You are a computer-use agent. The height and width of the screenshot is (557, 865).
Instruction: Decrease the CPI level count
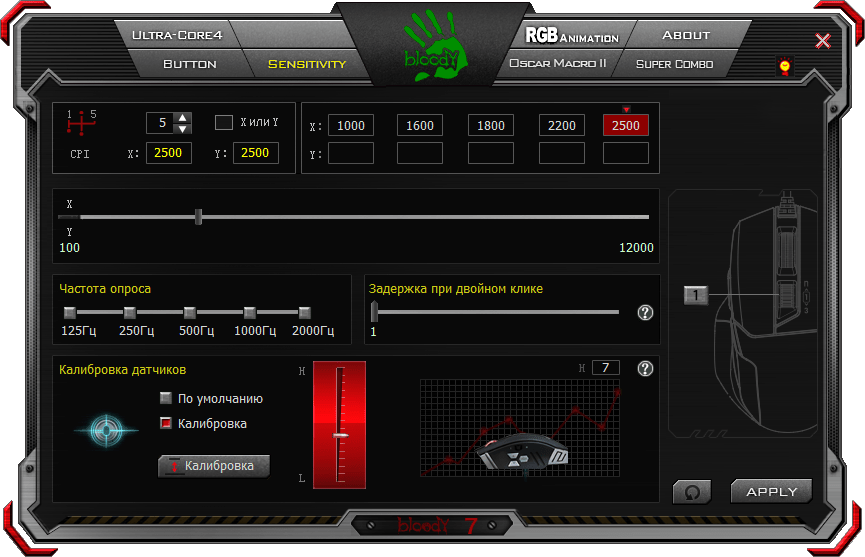tap(183, 128)
